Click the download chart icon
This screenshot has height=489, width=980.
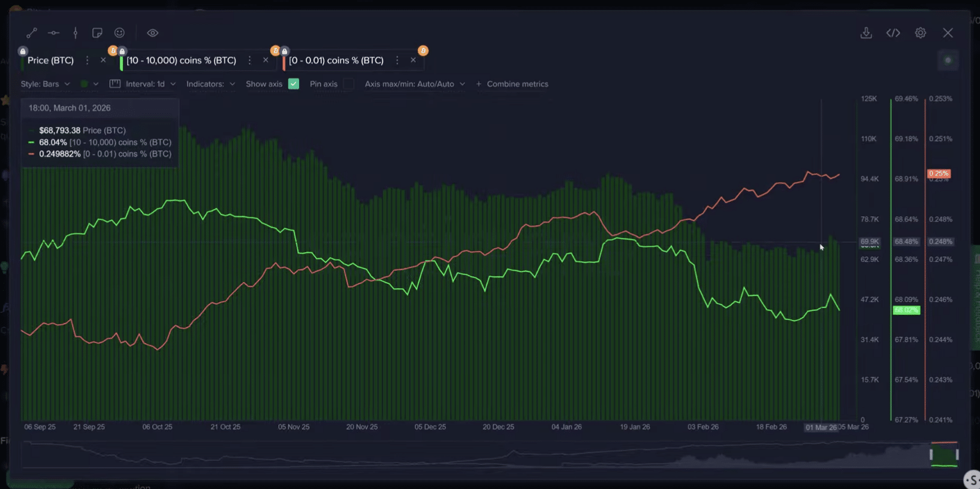pos(866,33)
